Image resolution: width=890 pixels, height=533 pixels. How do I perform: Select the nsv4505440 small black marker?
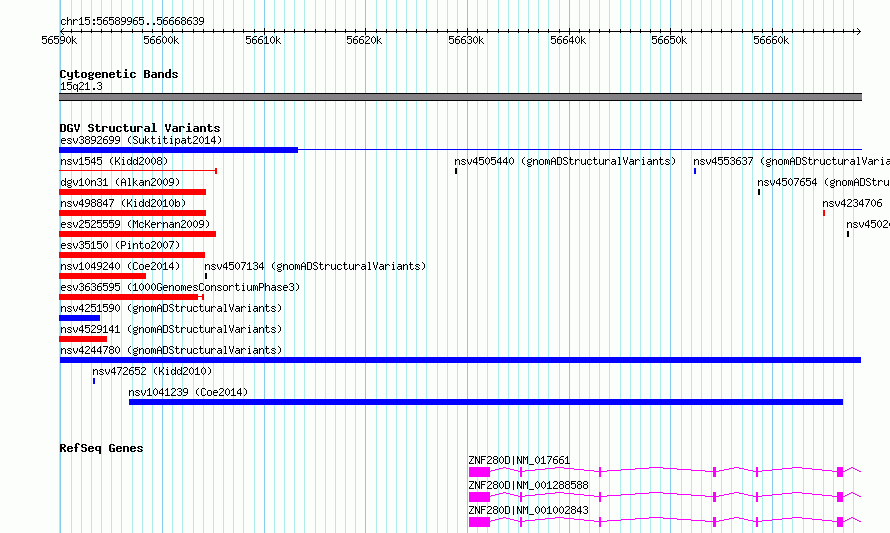pos(456,171)
